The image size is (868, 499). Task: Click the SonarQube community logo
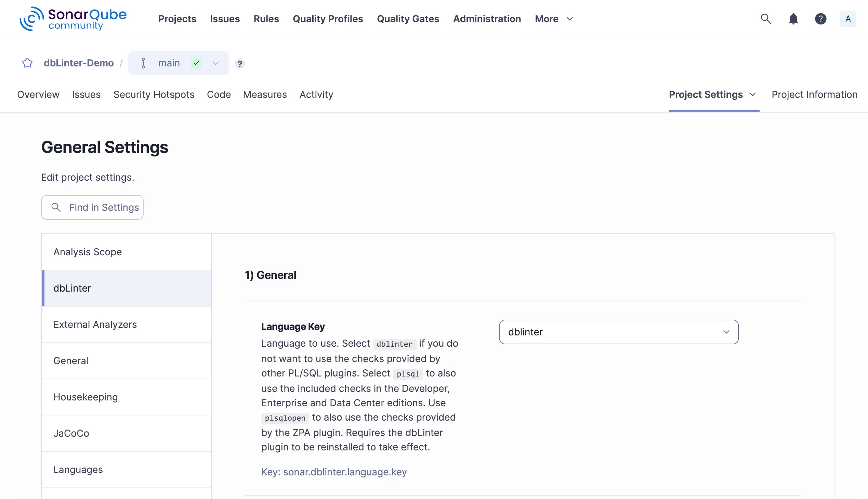point(73,19)
